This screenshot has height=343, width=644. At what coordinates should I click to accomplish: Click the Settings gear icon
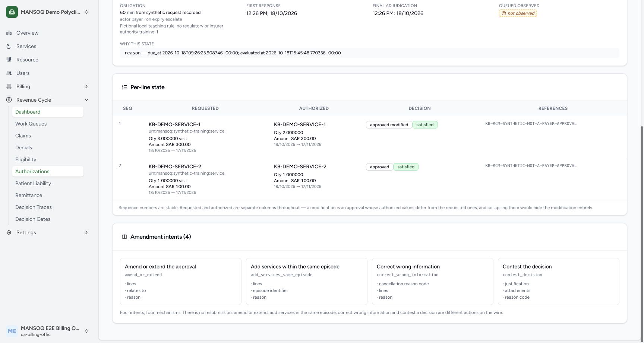pyautogui.click(x=9, y=232)
